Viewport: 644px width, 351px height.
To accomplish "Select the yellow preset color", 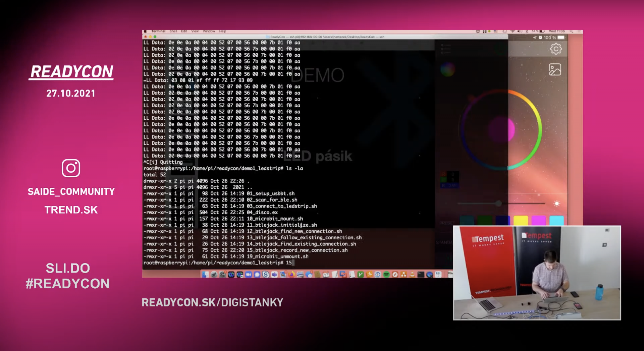I will [x=521, y=221].
